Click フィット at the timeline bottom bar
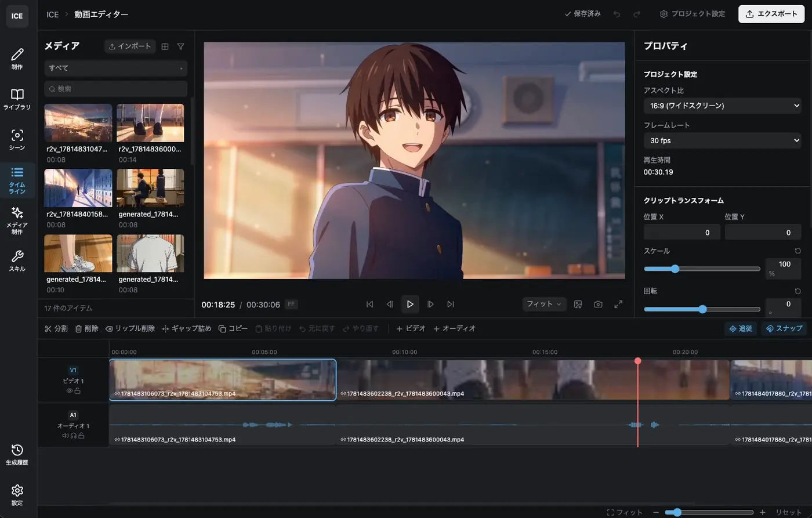812x518 pixels. pyautogui.click(x=625, y=512)
